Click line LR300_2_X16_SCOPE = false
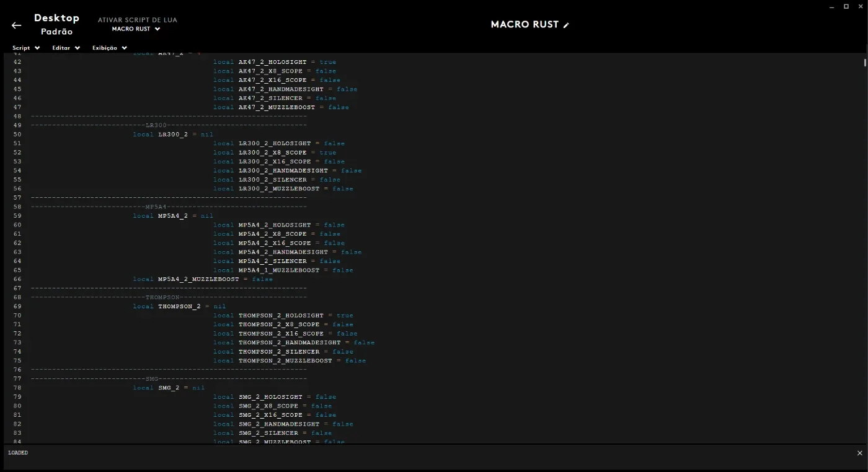The height and width of the screenshot is (472, 868). [279, 161]
